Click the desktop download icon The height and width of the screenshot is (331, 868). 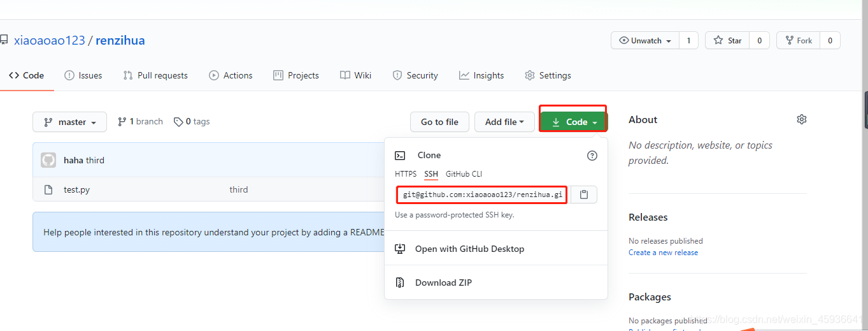coord(400,249)
